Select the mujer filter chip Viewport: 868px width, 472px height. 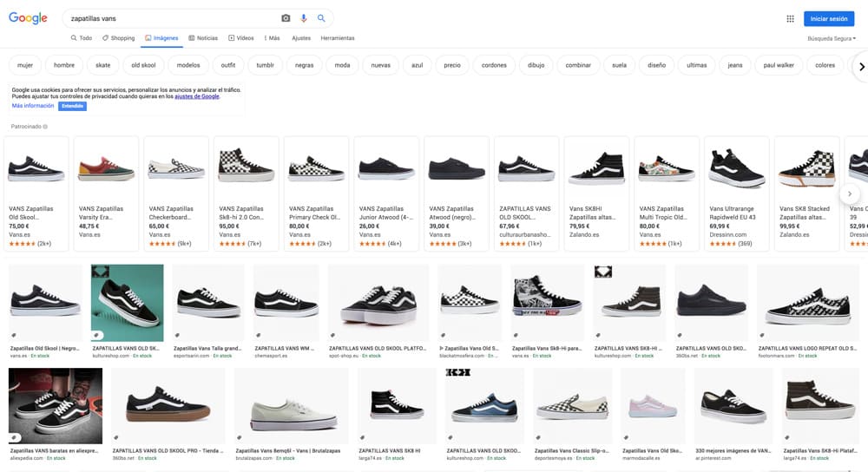tap(25, 65)
